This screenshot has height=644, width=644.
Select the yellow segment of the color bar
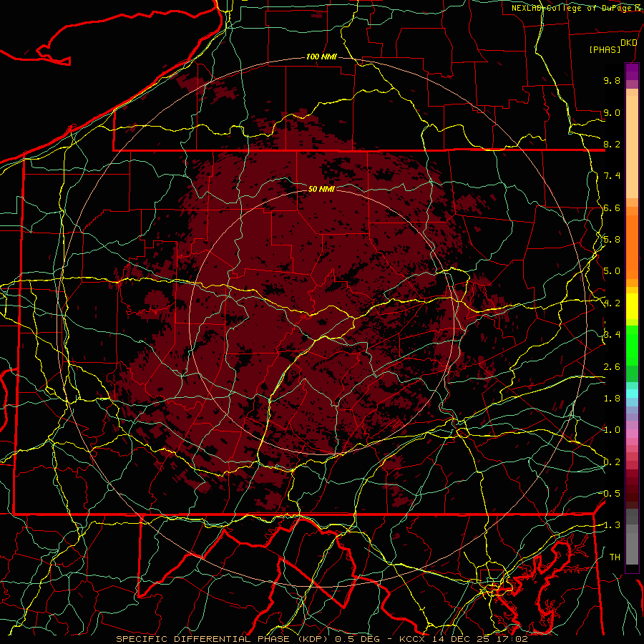coord(632,306)
